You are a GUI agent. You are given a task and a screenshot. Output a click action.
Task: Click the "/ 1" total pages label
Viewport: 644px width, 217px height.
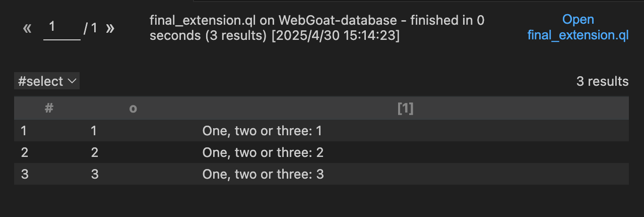tap(91, 28)
